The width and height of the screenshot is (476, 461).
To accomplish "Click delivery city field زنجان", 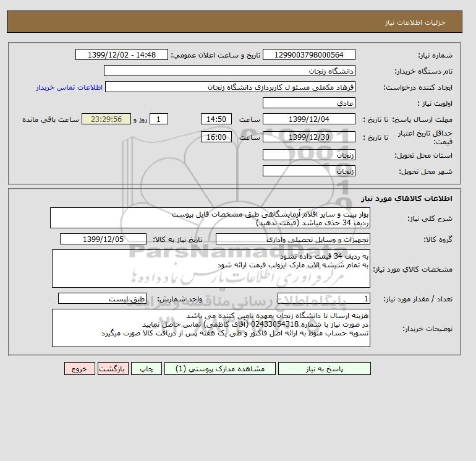I will pyautogui.click(x=308, y=171).
